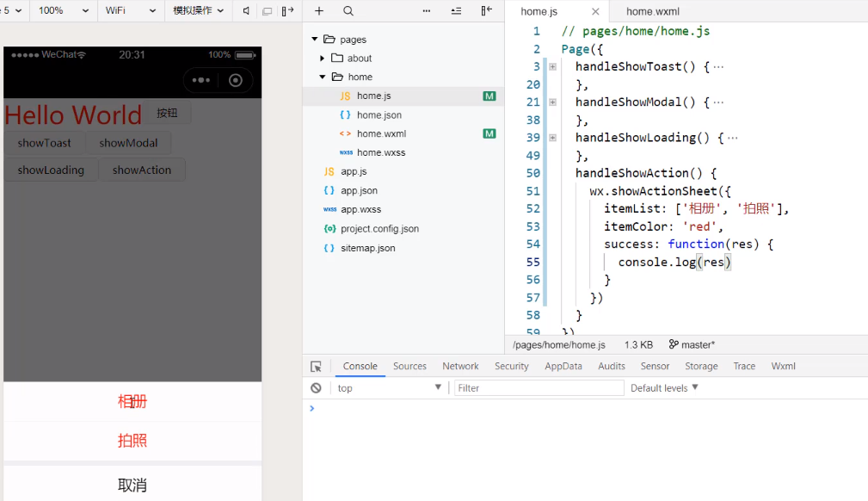Close the home.js editor tab
The image size is (868, 501).
595,11
